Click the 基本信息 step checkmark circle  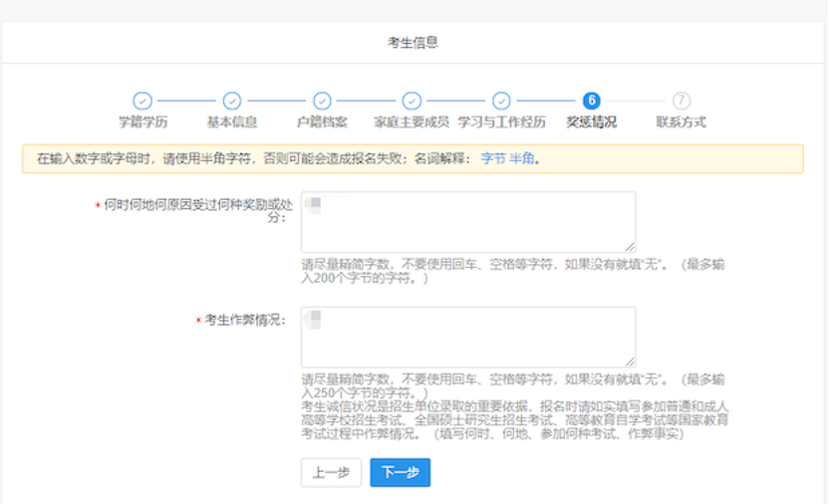[x=232, y=101]
